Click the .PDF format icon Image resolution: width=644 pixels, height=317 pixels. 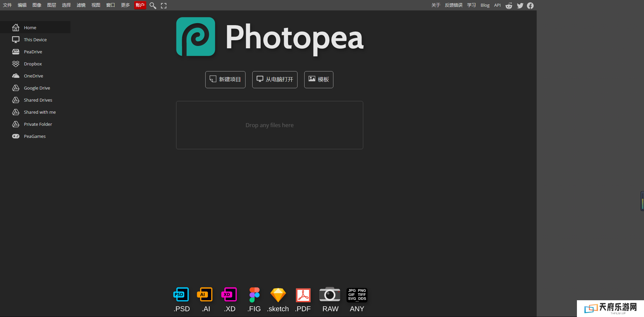tap(303, 295)
